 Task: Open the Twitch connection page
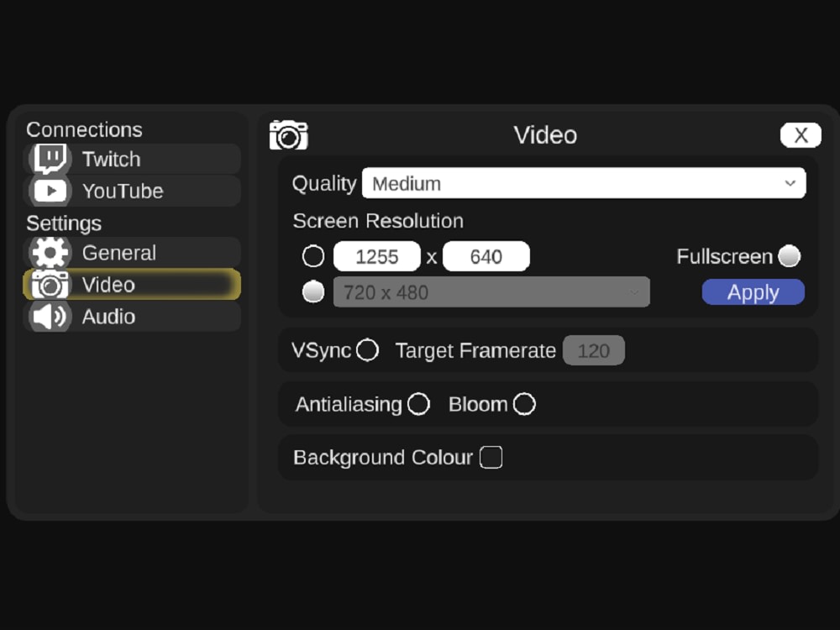click(132, 159)
